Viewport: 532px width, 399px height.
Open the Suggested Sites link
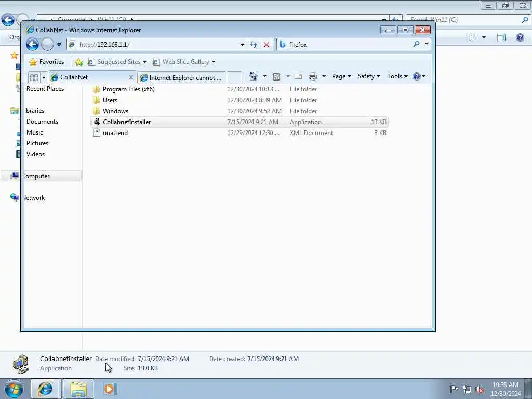(x=114, y=62)
